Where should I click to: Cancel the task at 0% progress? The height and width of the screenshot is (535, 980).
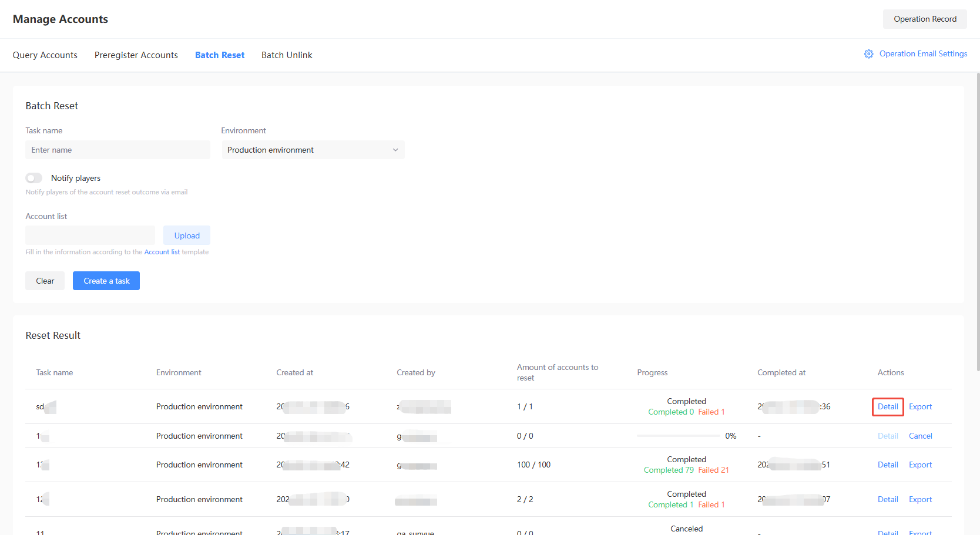[920, 436]
